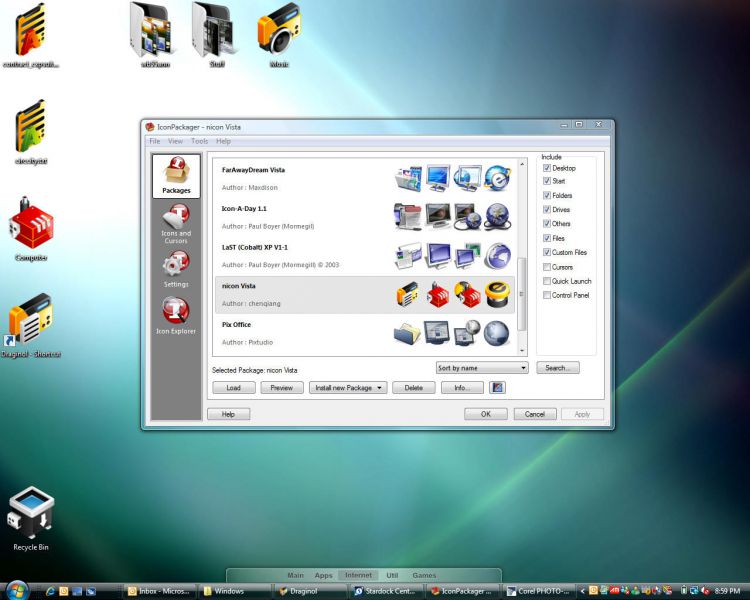This screenshot has width=750, height=600.
Task: Toggle the Desktop include checkbox
Action: [x=547, y=168]
